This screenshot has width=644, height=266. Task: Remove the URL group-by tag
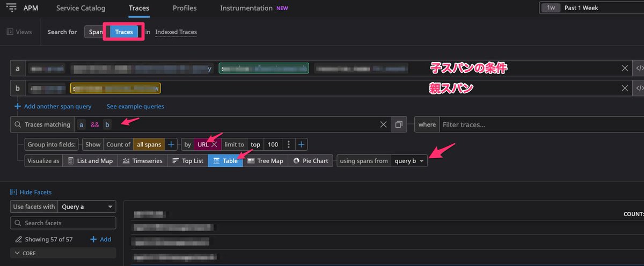[214, 144]
